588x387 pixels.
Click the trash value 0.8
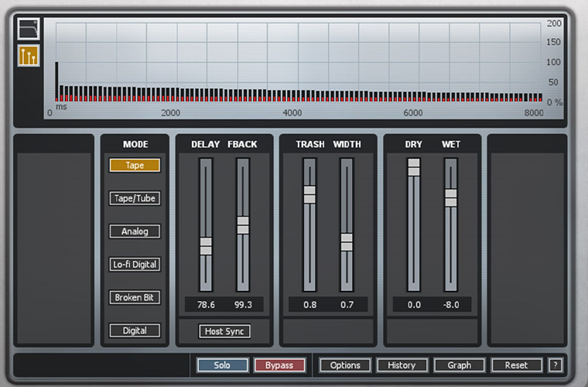[309, 304]
